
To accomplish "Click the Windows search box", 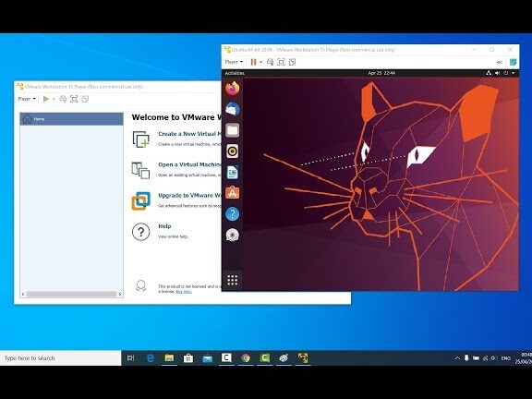I will click(60, 358).
